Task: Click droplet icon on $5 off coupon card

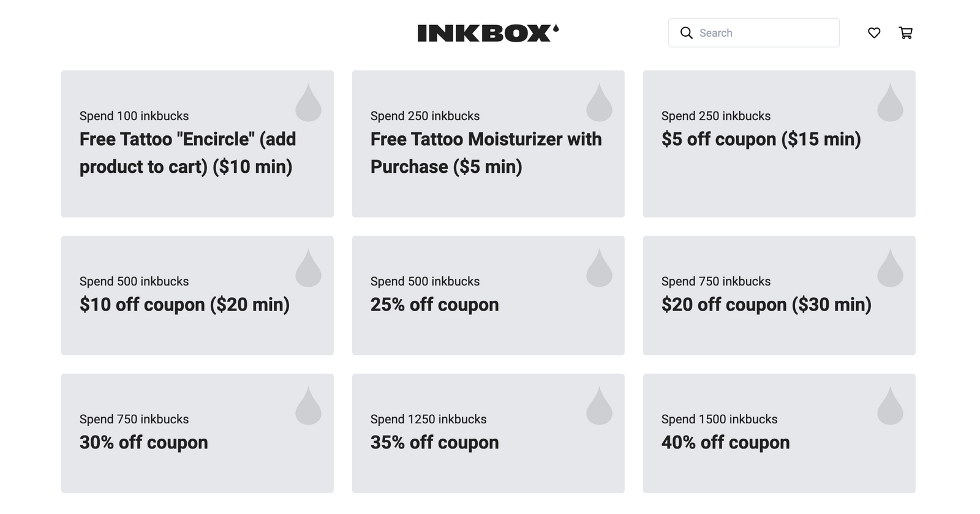Action: pos(890,103)
